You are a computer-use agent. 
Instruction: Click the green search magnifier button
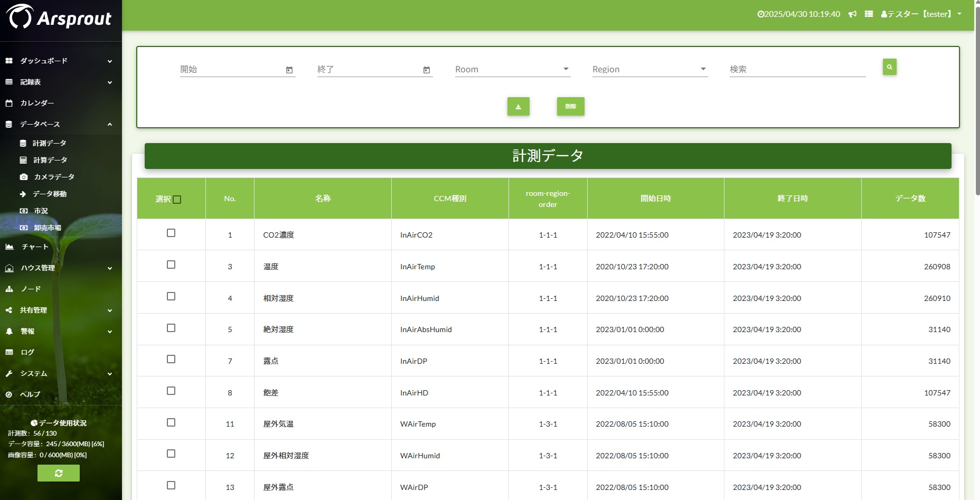pos(890,67)
